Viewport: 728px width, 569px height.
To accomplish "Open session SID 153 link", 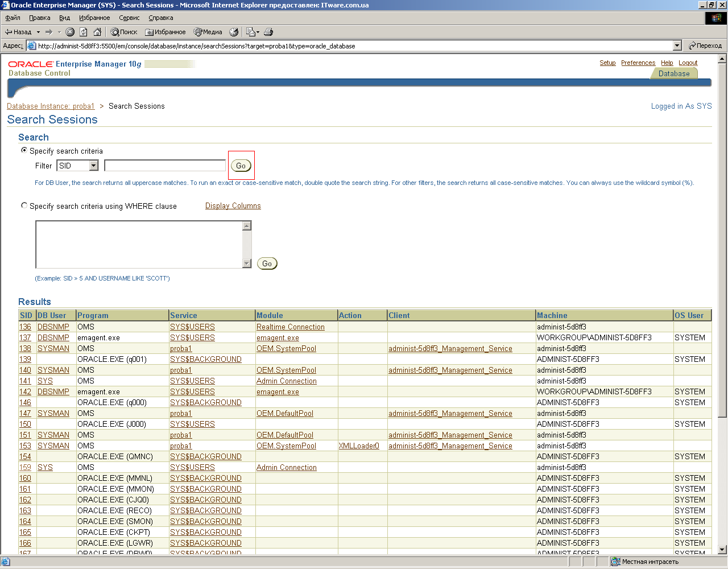I will (x=25, y=446).
